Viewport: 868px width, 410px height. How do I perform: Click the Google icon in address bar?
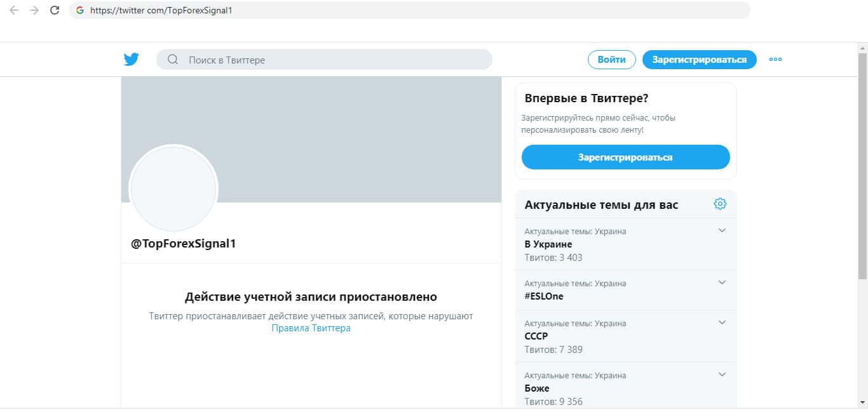pos(80,10)
